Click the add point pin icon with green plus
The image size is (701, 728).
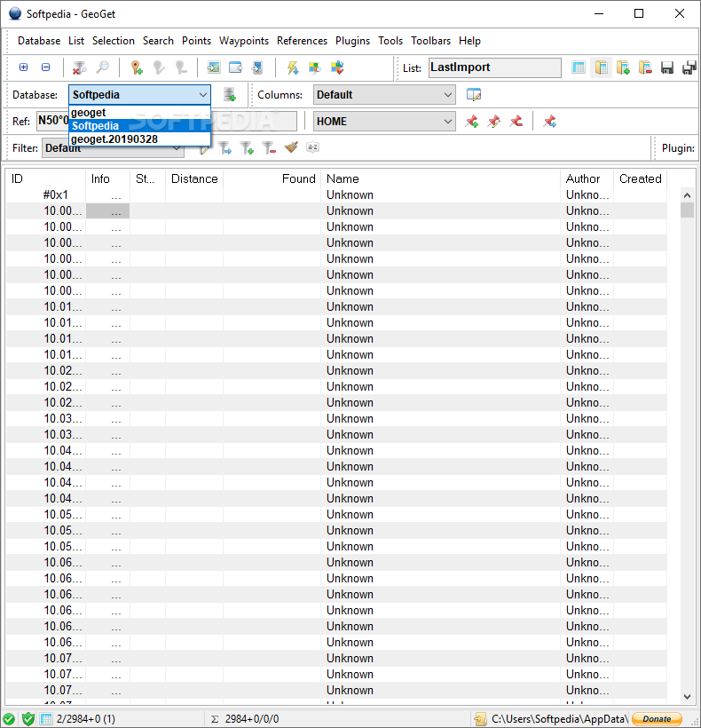click(x=137, y=67)
